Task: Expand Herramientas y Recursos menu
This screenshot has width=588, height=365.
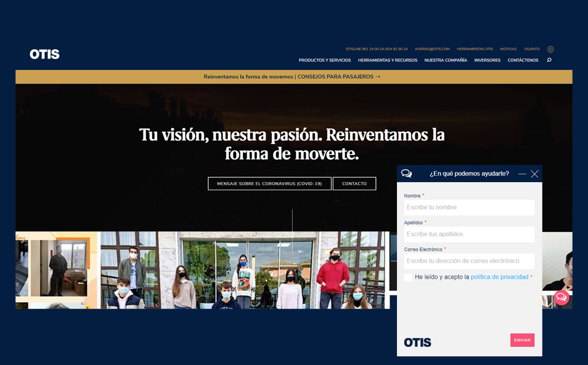Action: tap(388, 60)
